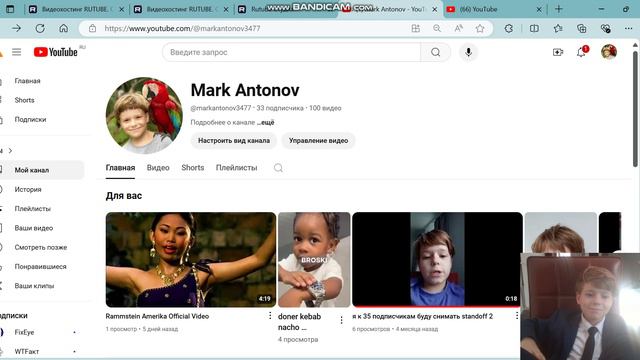
Task: Click Настроить вид канала button
Action: click(x=234, y=140)
